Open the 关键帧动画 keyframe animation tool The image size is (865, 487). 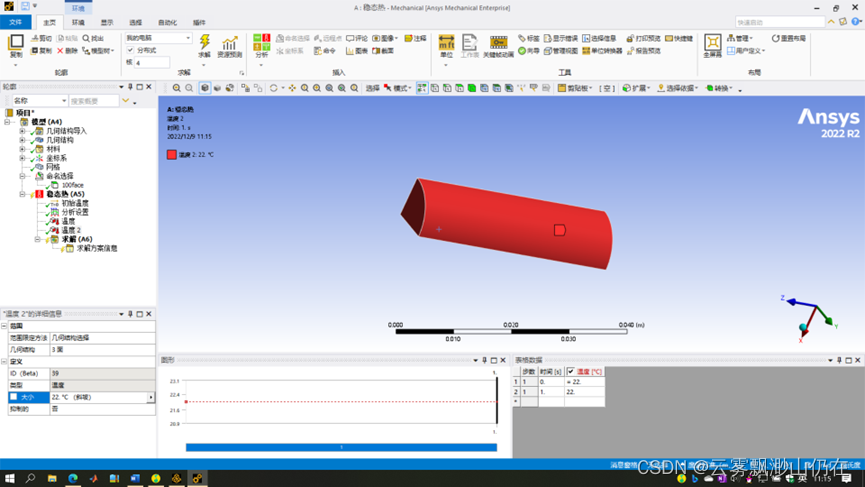pyautogui.click(x=498, y=44)
